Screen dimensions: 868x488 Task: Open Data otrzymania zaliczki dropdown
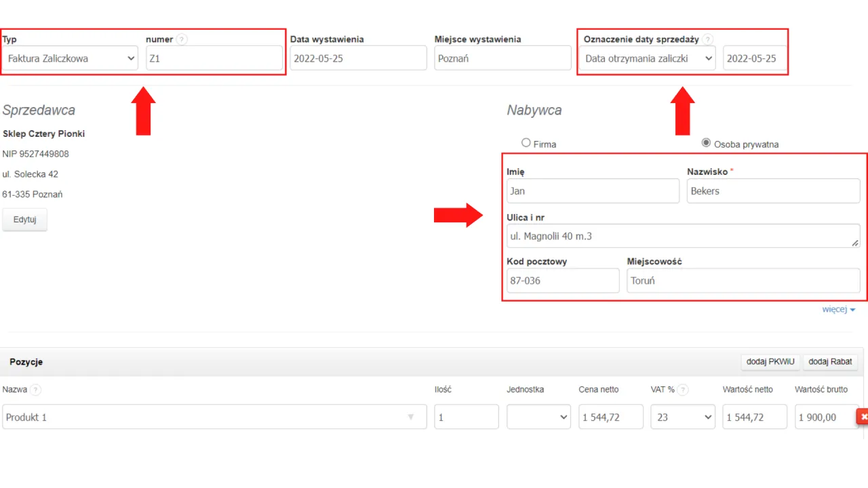(648, 58)
